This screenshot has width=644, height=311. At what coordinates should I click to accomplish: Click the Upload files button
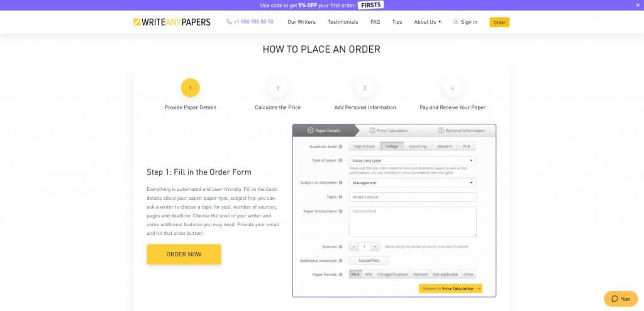tap(369, 261)
